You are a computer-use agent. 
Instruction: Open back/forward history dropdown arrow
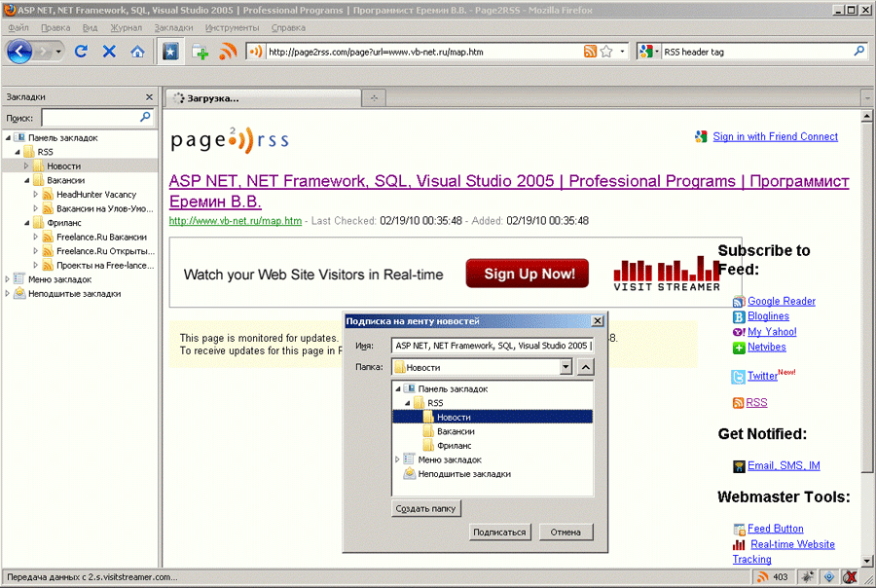click(x=58, y=52)
